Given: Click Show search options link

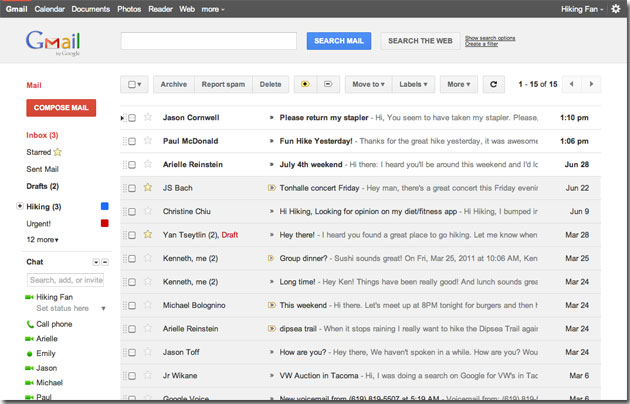Looking at the screenshot, I should [x=490, y=38].
